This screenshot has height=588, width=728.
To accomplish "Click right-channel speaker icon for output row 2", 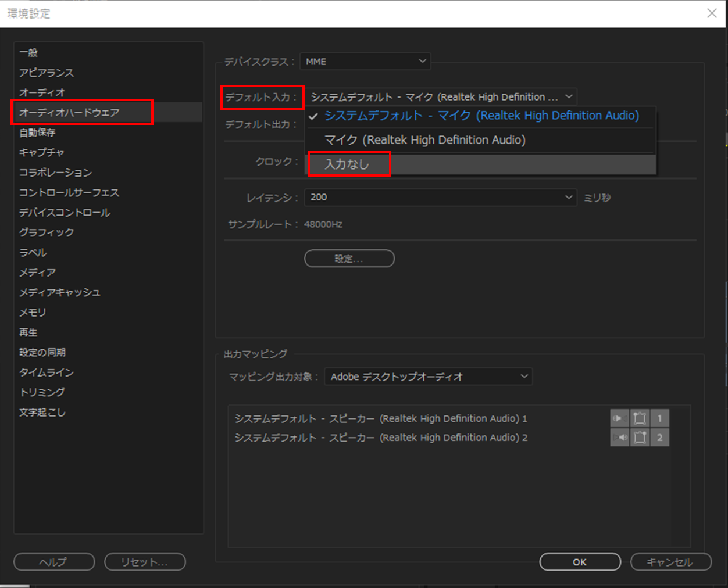I will coord(619,438).
